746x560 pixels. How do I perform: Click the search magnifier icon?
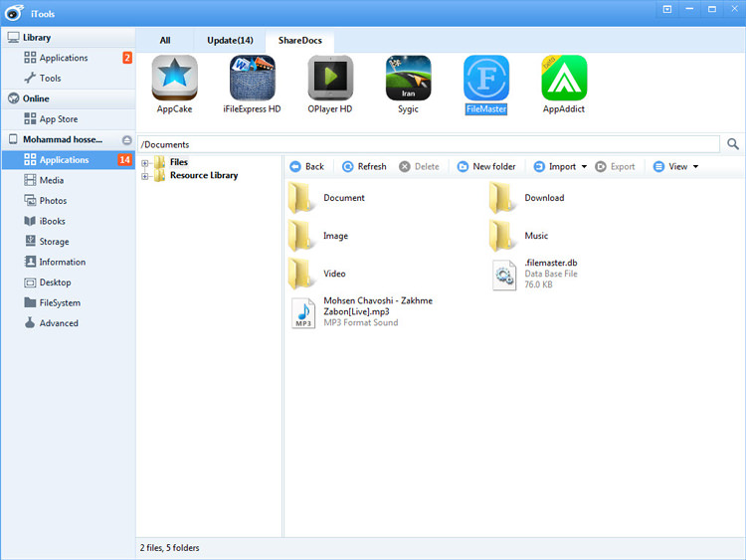(733, 144)
